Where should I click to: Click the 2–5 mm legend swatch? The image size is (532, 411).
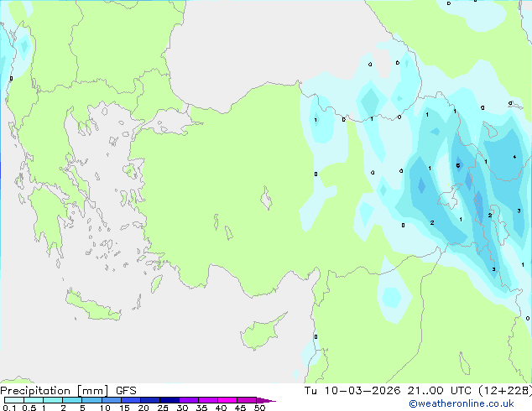point(72,400)
